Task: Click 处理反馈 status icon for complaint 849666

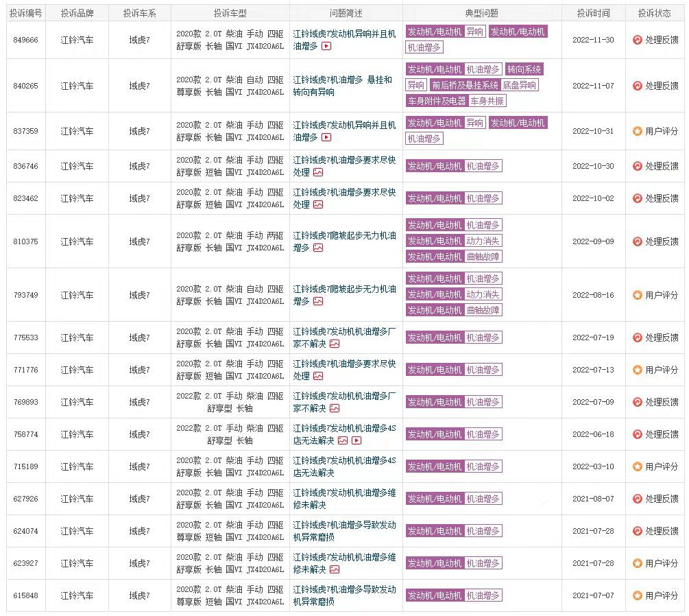Action: click(637, 40)
